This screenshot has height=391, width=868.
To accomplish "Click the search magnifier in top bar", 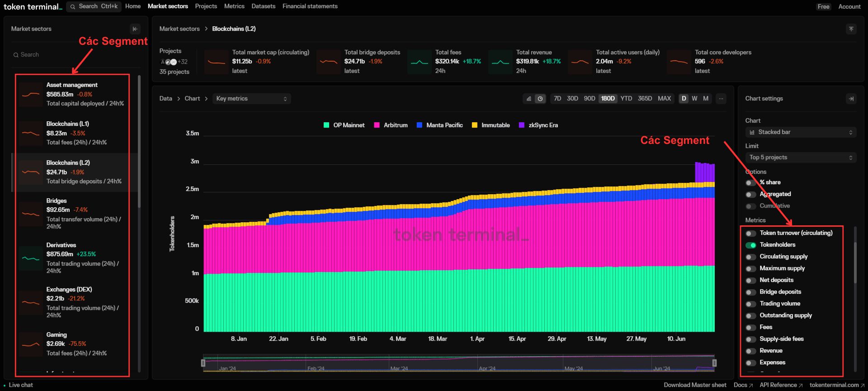I will pos(73,6).
